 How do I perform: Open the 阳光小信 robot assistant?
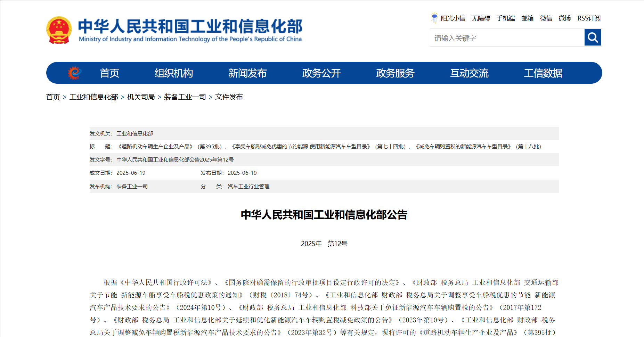point(448,18)
